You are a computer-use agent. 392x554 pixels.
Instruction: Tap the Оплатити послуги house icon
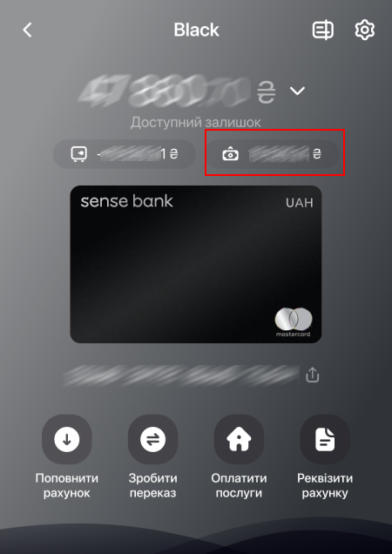[x=239, y=439]
